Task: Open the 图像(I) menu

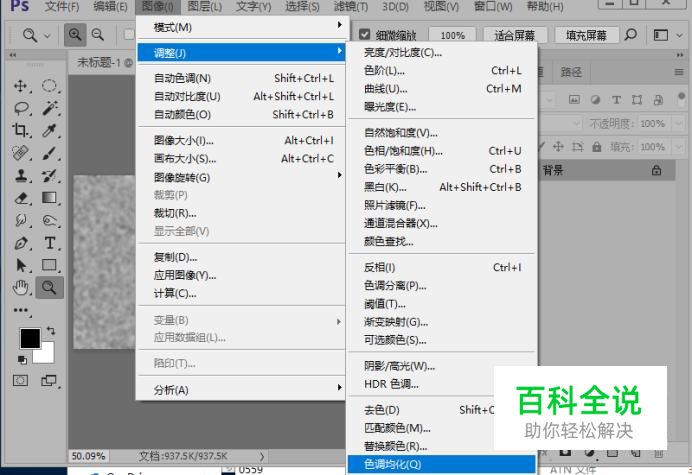Action: pyautogui.click(x=158, y=7)
